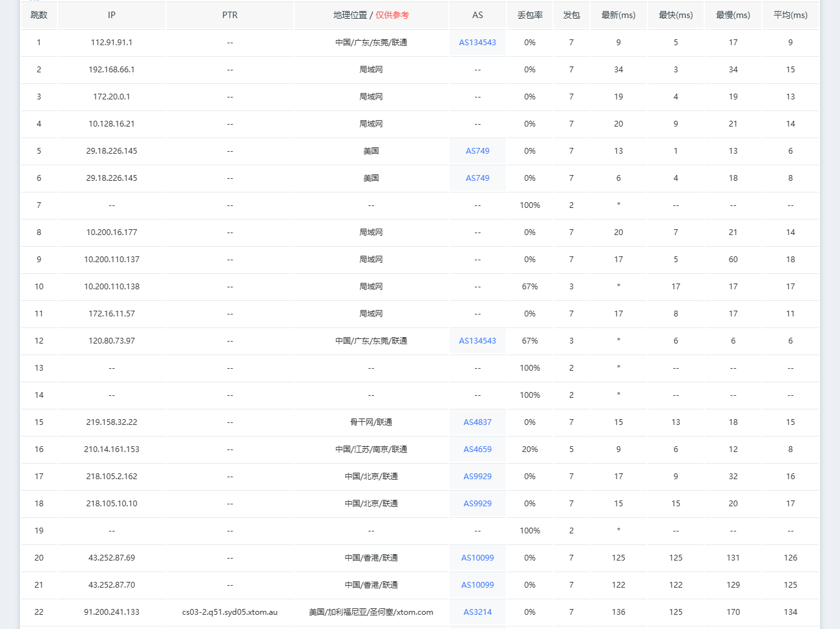Click the PTR value cs03-2.q51.syd05.xtom.au
The image size is (840, 629).
(230, 612)
